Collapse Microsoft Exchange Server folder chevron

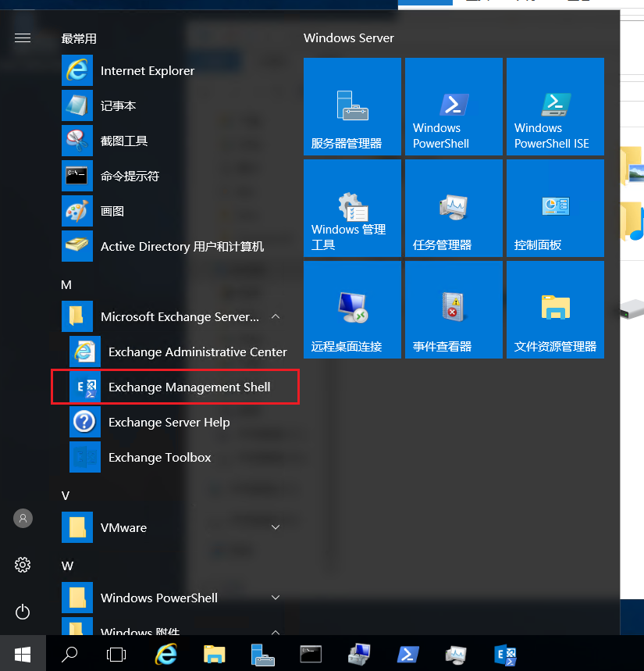pos(276,316)
